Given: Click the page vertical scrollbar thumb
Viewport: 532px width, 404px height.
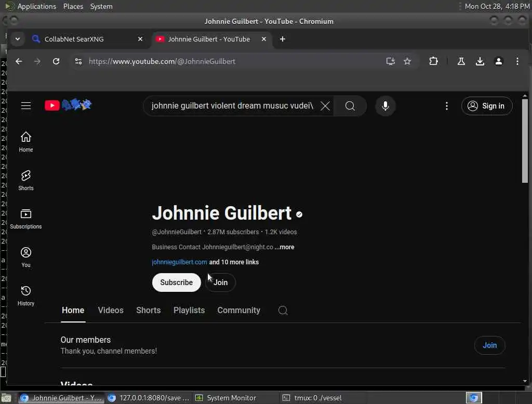Looking at the screenshot, I should coord(525,140).
